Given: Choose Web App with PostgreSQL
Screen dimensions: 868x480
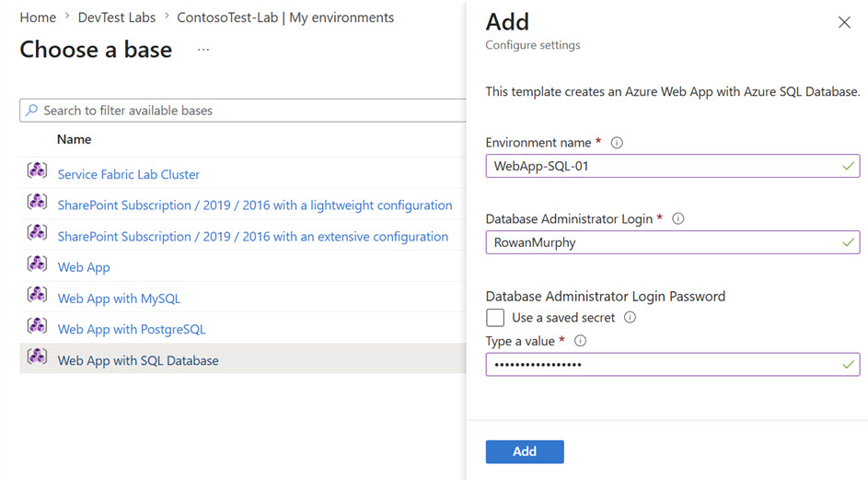Looking at the screenshot, I should [x=132, y=330].
